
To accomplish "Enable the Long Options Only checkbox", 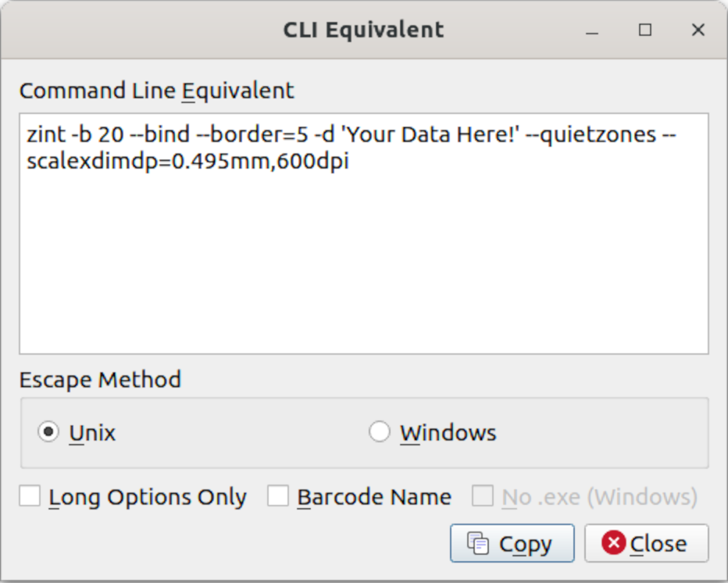I will click(30, 495).
